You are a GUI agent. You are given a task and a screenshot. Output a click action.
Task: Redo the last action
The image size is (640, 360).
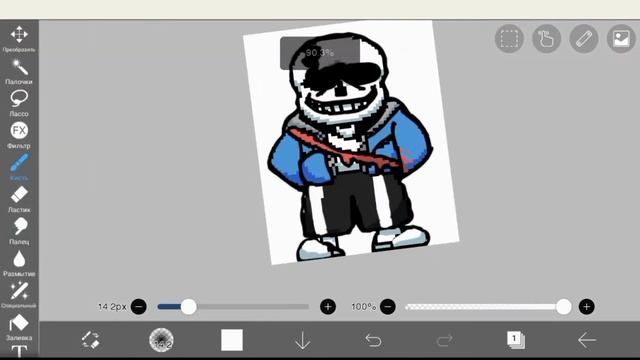point(444,340)
